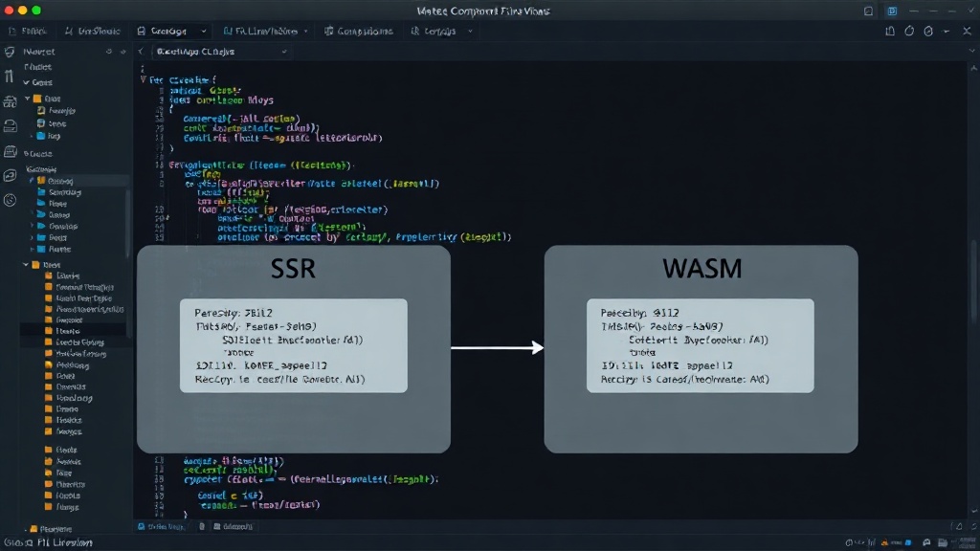Click the side panel file tree scrollbar
Image resolution: width=980 pixels, height=551 pixels.
(x=129, y=262)
